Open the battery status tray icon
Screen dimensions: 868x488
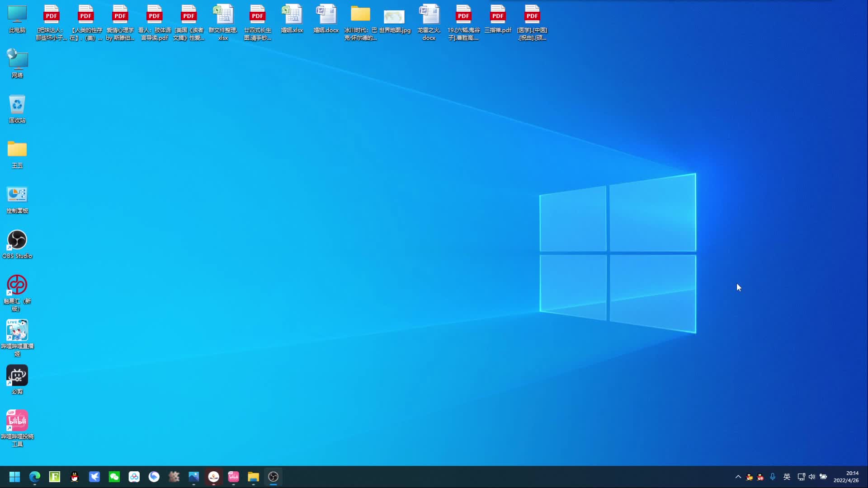[x=823, y=477]
